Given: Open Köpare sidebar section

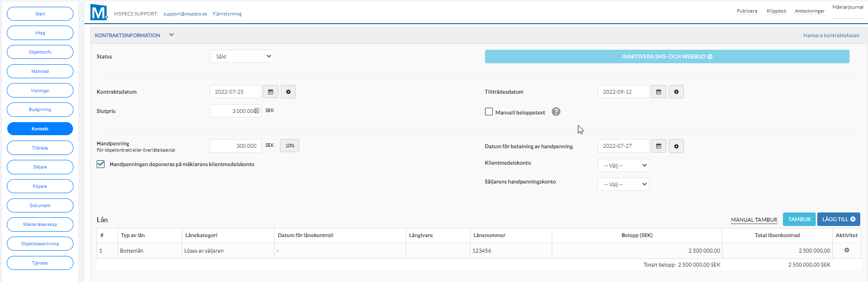Looking at the screenshot, I should (40, 186).
